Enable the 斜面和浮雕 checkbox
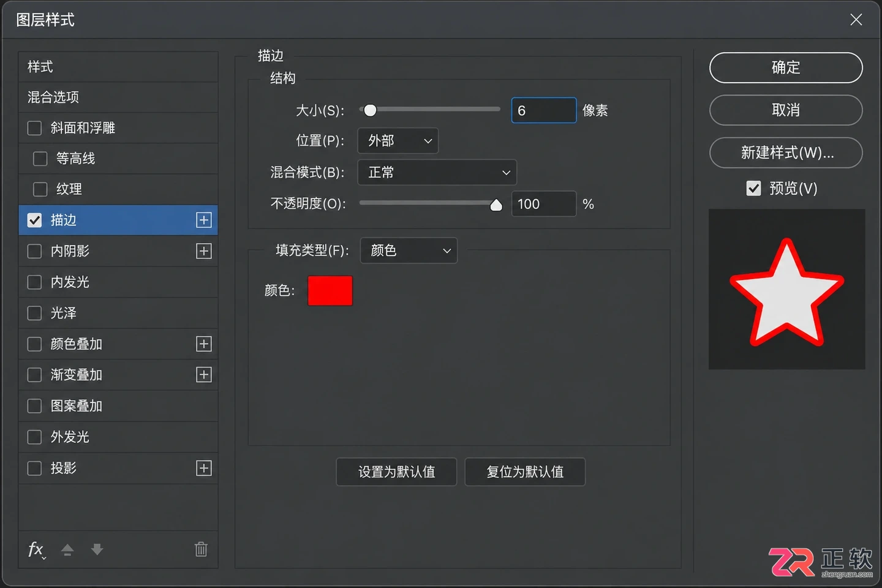This screenshot has width=882, height=588. pyautogui.click(x=34, y=128)
